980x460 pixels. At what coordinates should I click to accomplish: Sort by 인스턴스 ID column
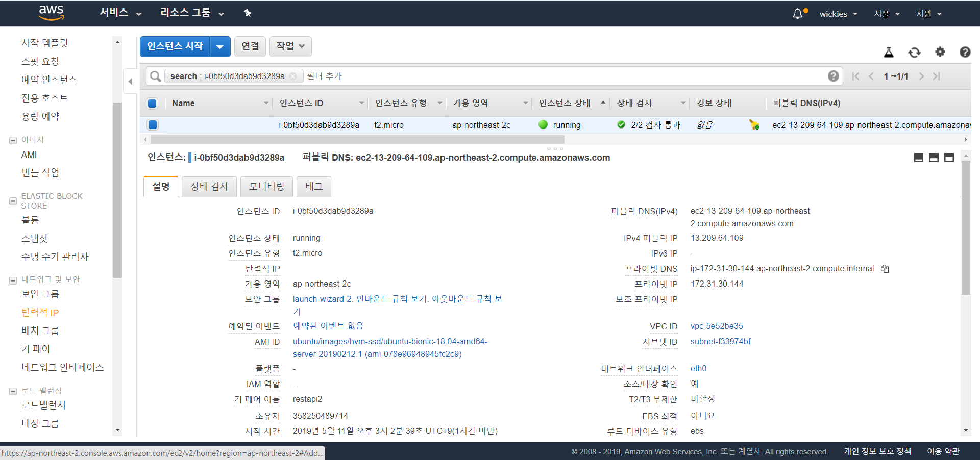tap(321, 103)
